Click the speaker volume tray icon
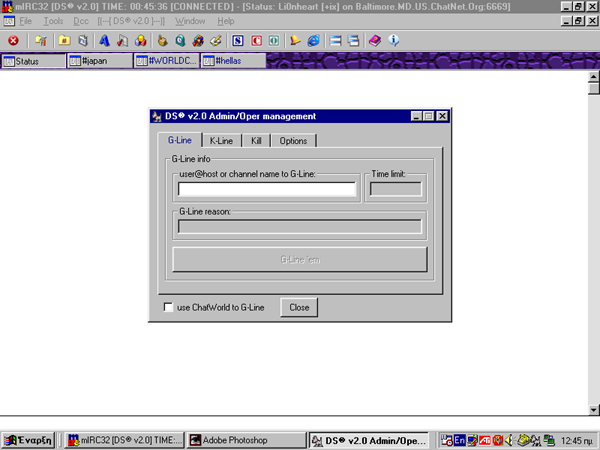 pyautogui.click(x=509, y=440)
